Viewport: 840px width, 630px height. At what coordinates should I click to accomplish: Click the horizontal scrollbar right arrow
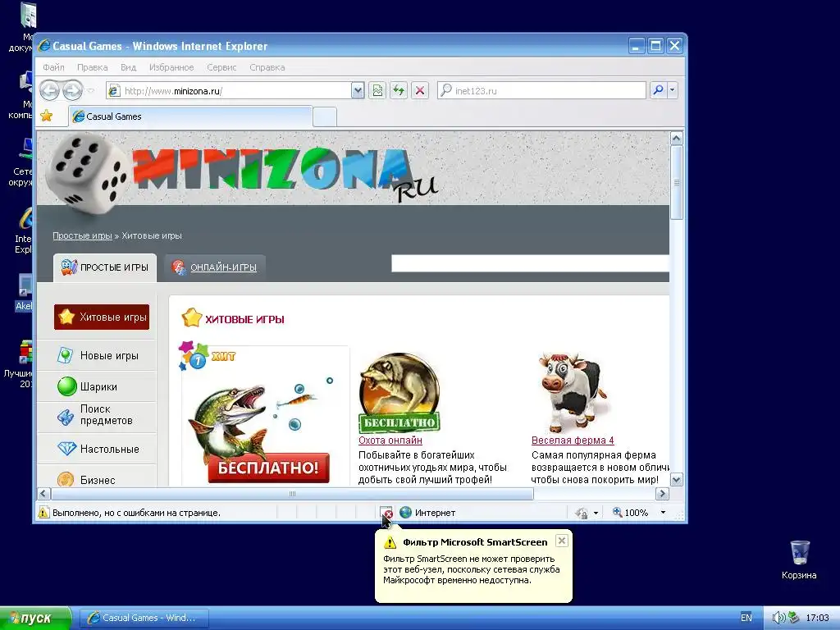pyautogui.click(x=662, y=493)
